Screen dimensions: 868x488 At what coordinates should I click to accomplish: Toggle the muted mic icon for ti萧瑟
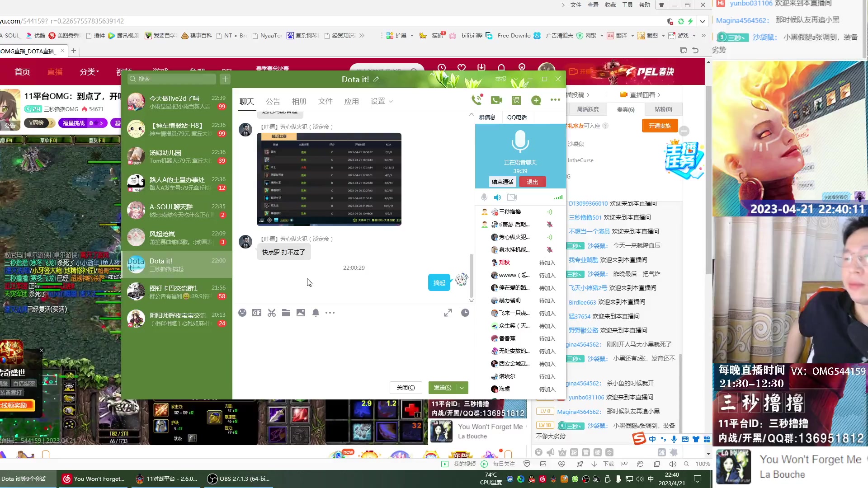[x=550, y=224]
